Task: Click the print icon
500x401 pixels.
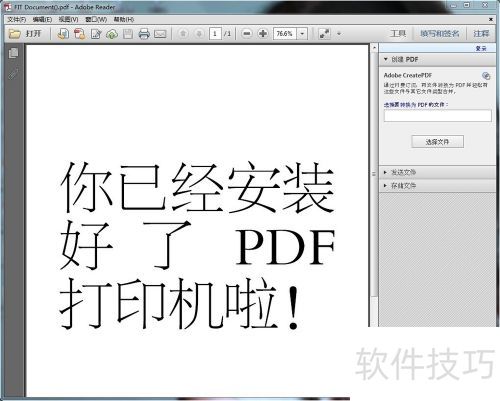Action: [144, 34]
